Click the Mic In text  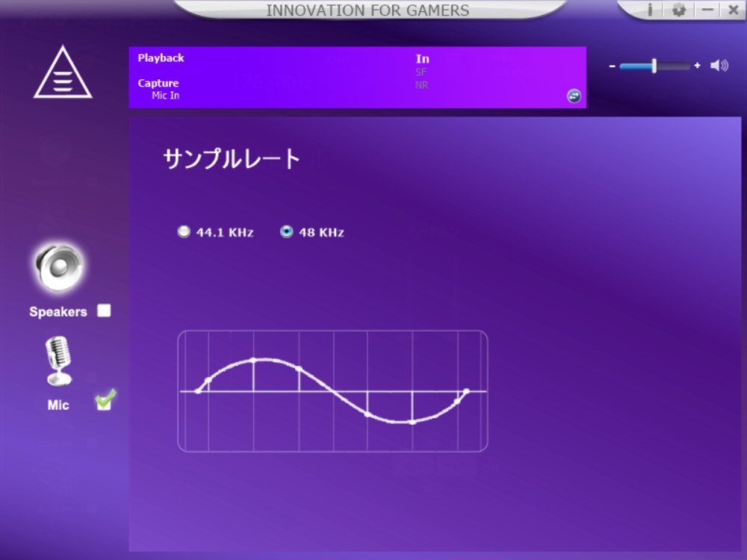click(165, 96)
